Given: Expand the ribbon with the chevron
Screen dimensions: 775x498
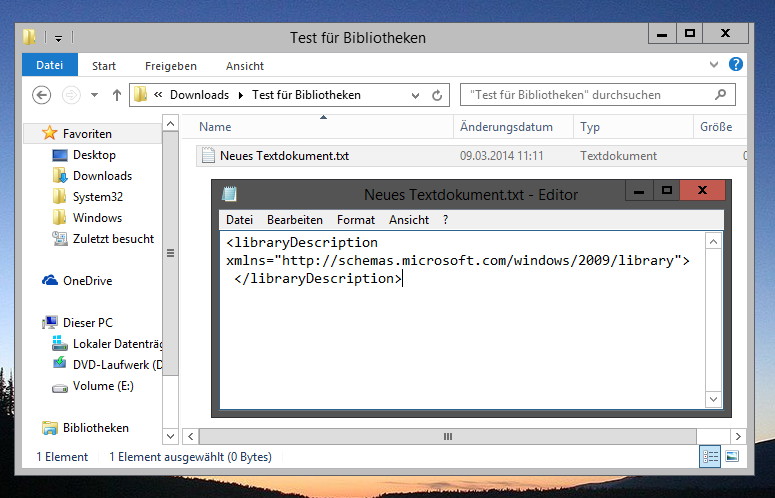Looking at the screenshot, I should [714, 64].
